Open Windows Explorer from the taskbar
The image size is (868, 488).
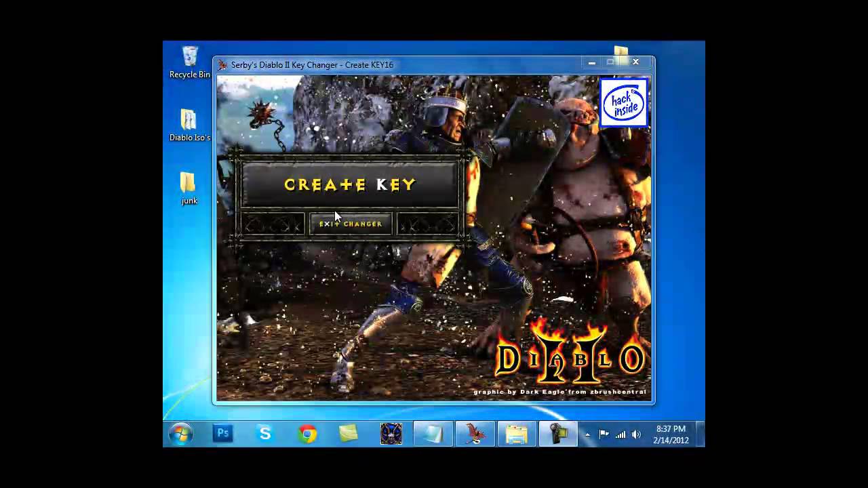click(517, 434)
